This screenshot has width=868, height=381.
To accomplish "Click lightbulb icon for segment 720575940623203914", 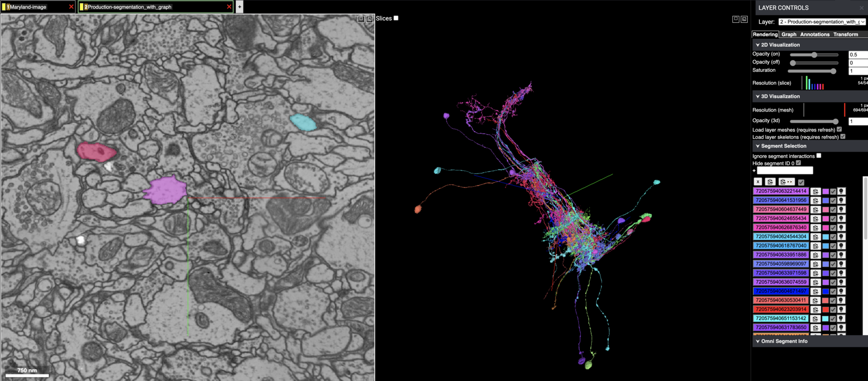I will click(x=841, y=310).
